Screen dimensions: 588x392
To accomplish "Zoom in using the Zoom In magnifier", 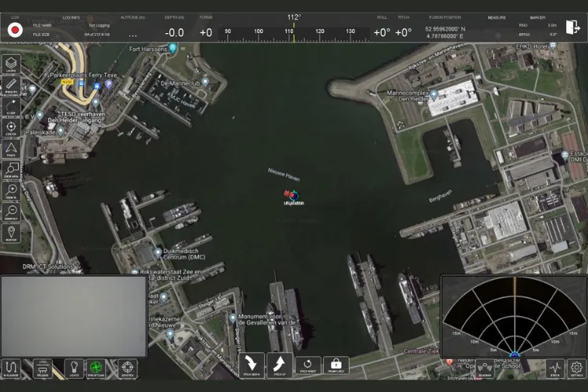I will tap(11, 191).
